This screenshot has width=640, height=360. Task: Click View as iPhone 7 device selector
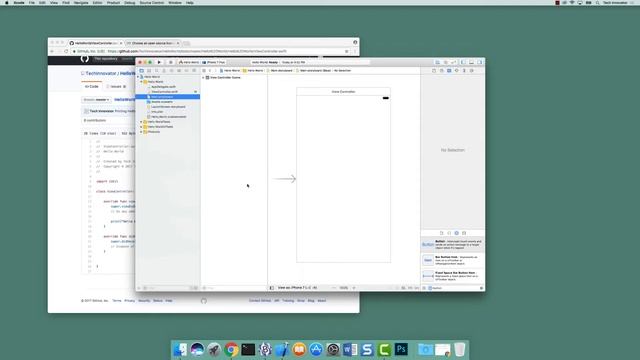coord(297,288)
